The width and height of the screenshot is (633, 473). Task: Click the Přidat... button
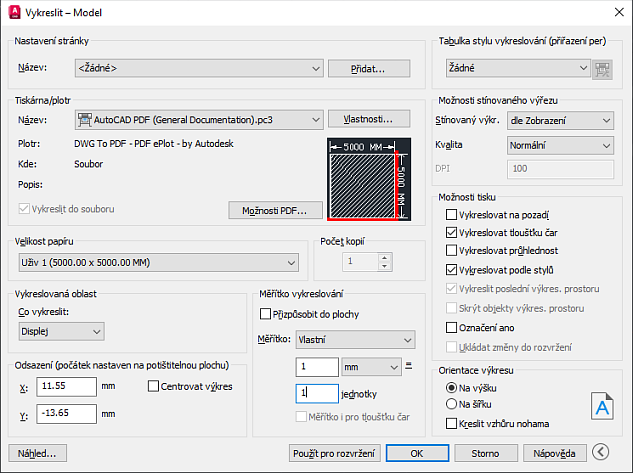(369, 69)
